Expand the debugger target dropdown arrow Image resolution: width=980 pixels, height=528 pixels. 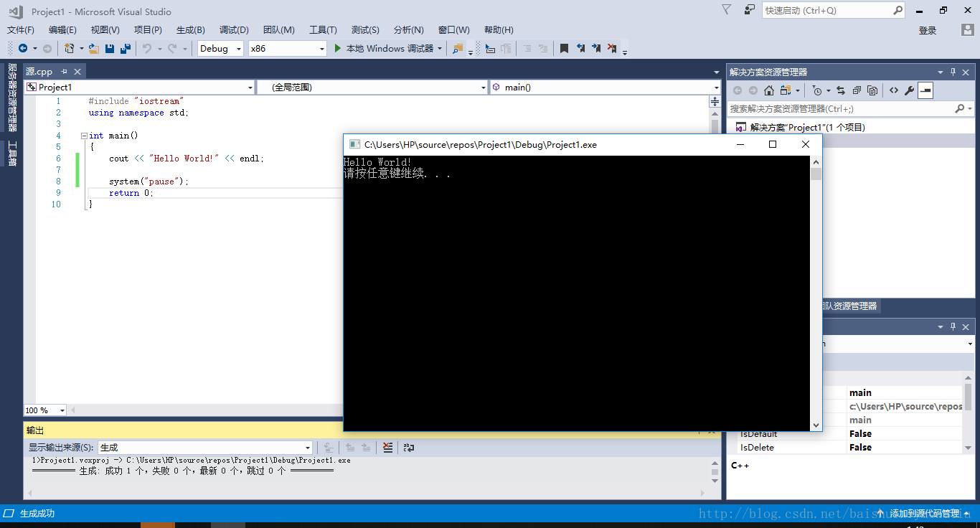point(439,49)
